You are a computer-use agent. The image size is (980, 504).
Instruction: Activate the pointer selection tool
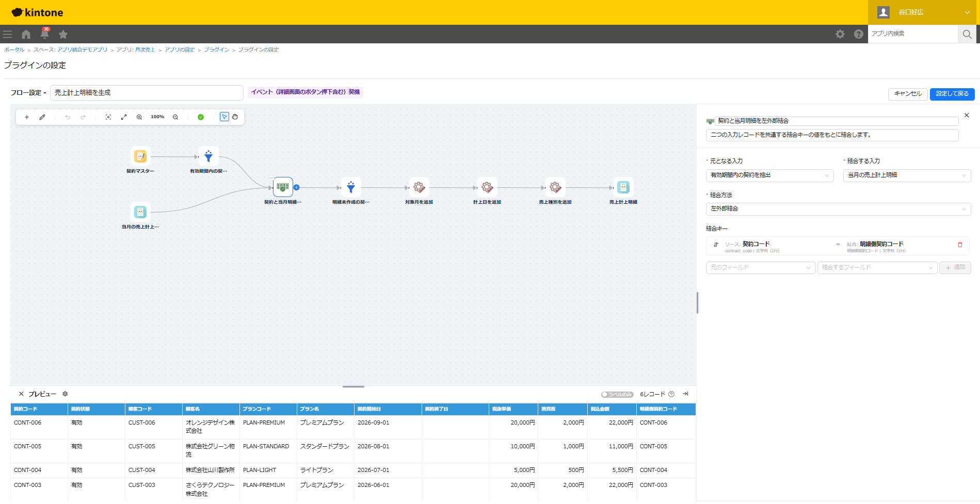224,117
